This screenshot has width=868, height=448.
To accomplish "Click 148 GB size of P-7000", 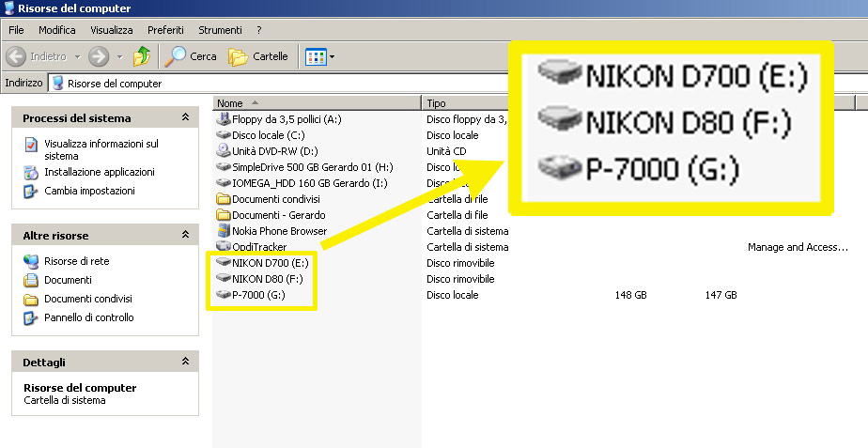I will [630, 295].
